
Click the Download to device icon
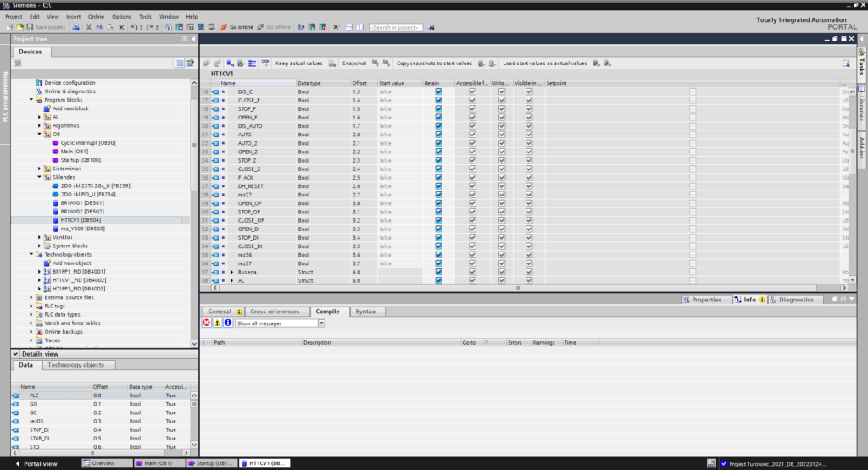pos(180,27)
